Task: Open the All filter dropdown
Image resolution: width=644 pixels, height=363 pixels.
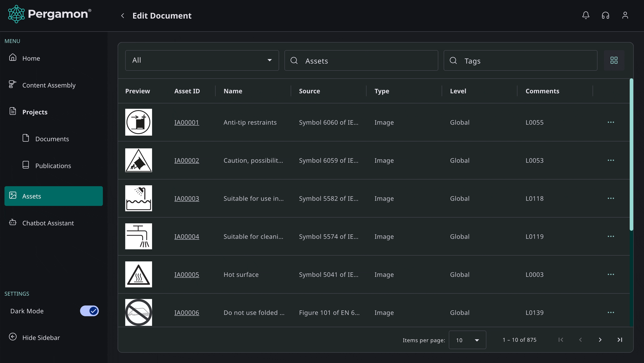Action: (x=202, y=60)
